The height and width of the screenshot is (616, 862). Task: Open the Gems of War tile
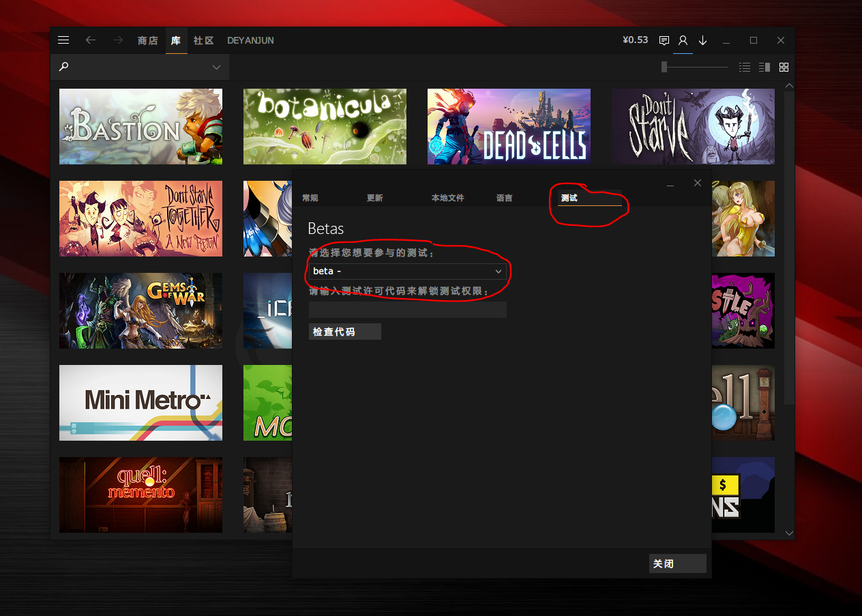(140, 310)
